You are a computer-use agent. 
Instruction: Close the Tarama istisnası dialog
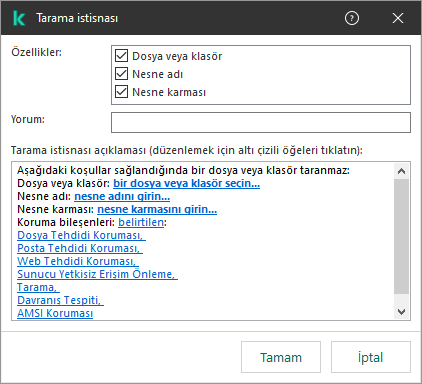398,18
